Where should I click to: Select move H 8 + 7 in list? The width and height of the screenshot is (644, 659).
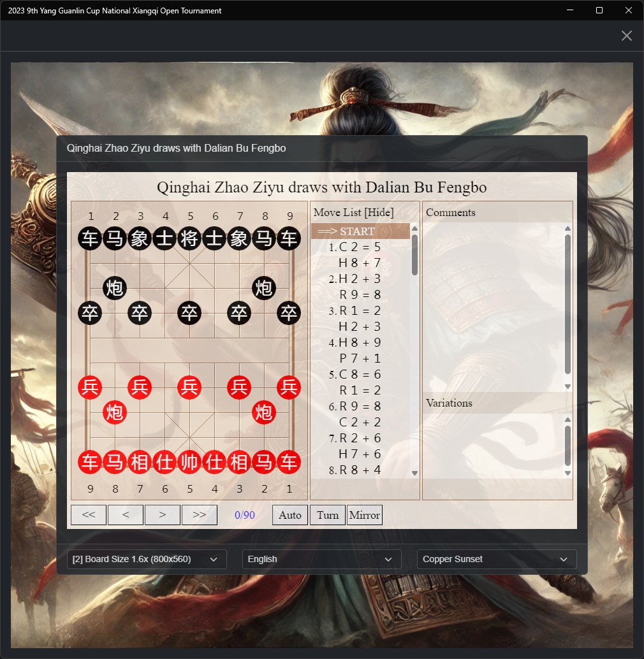point(360,263)
